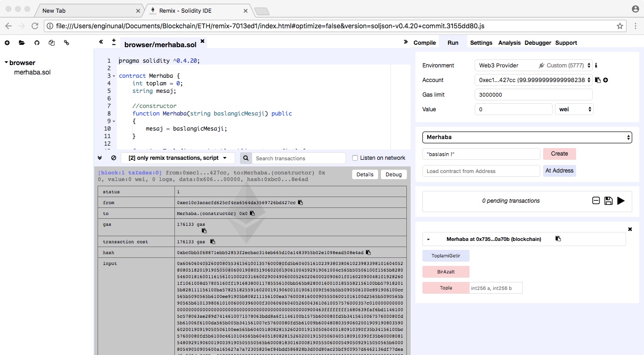This screenshot has height=355, width=644.
Task: Open the new browser tab button
Action: (262, 11)
